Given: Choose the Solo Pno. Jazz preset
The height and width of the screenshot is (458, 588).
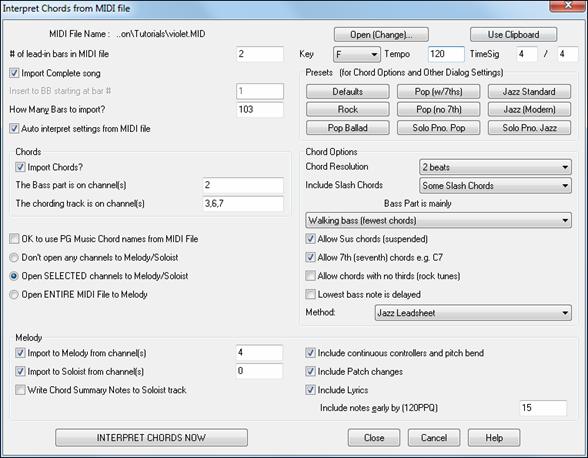Looking at the screenshot, I should point(529,128).
